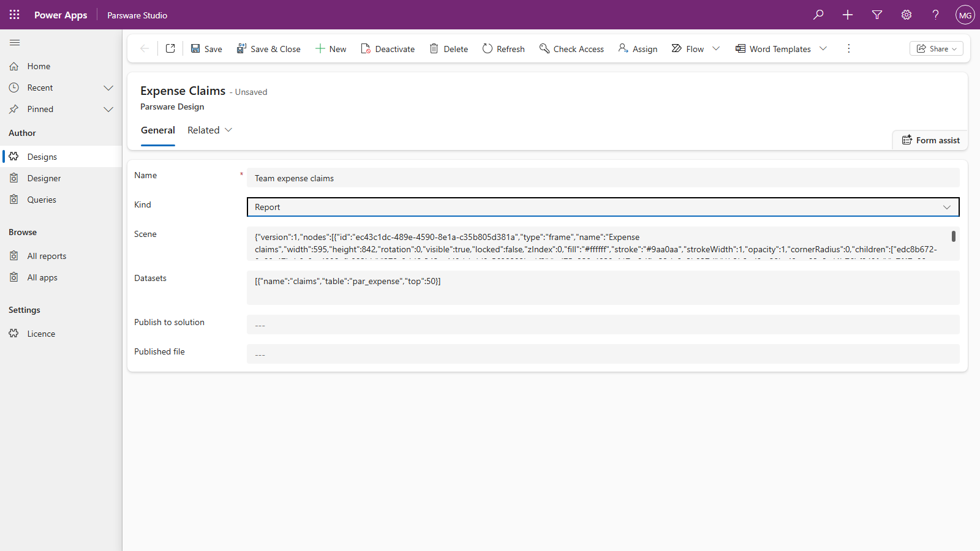980x551 pixels.
Task: Open the settings gear icon
Action: pyautogui.click(x=907, y=15)
